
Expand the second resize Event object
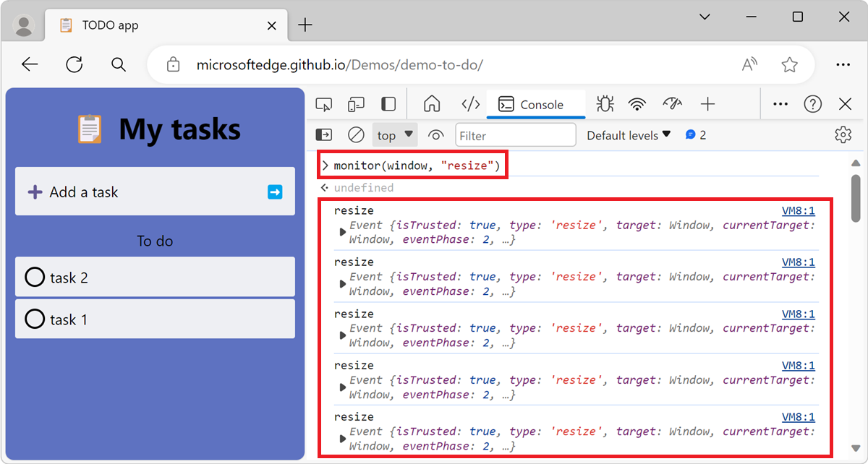(343, 284)
